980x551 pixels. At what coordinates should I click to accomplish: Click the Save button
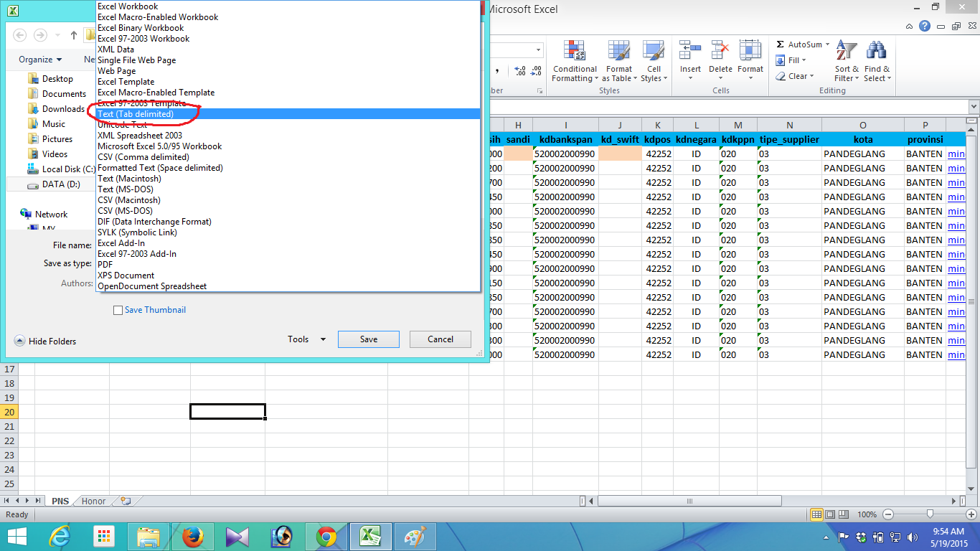point(369,339)
